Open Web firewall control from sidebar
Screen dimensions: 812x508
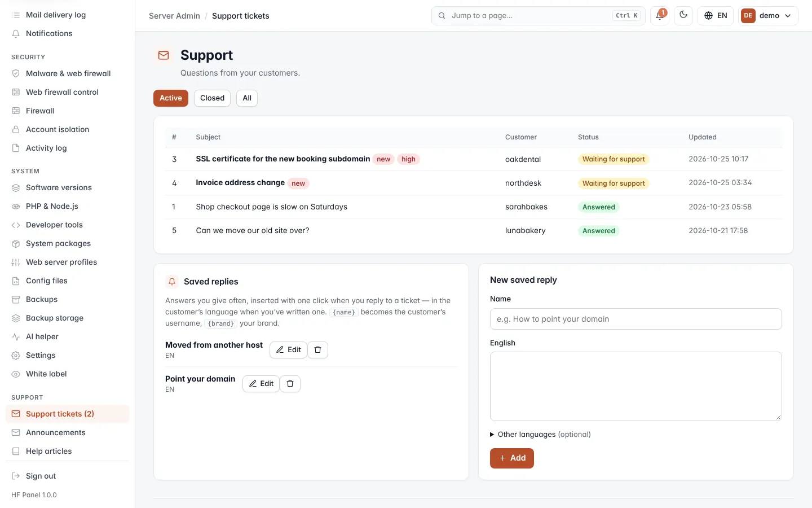pos(68,92)
